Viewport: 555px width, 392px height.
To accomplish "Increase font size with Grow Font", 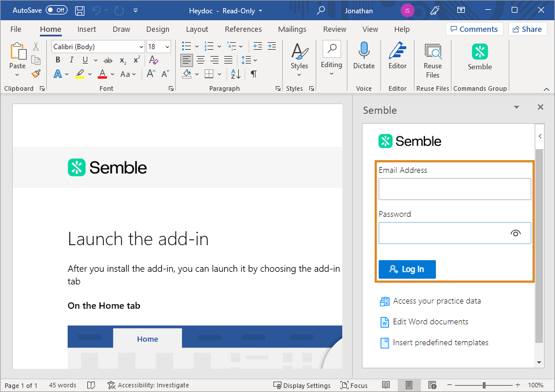I will click(151, 73).
